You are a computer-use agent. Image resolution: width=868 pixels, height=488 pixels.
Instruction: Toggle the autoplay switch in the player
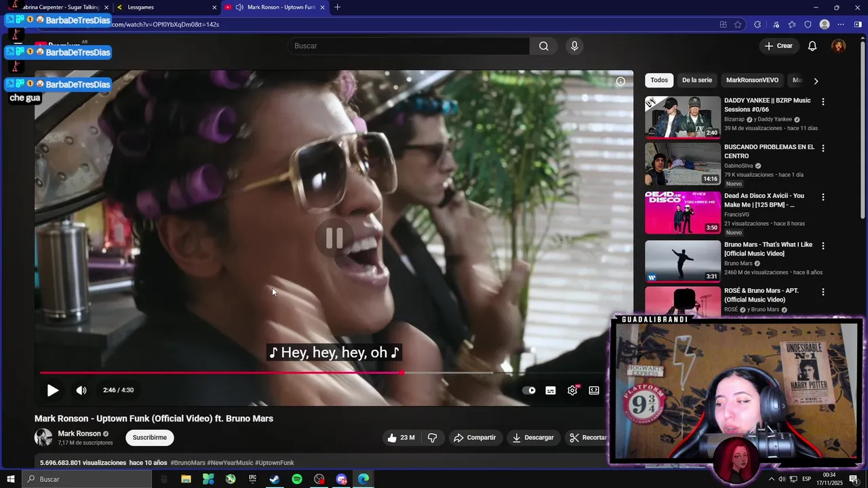click(x=529, y=390)
